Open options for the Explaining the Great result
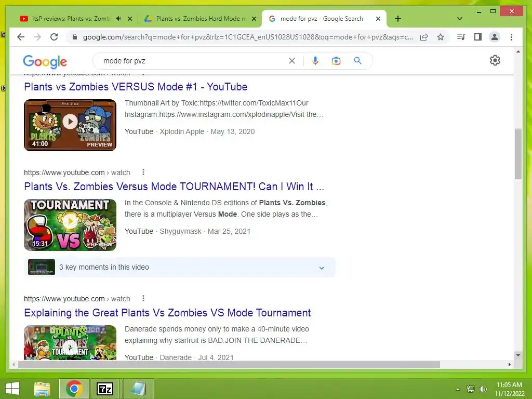532x399 pixels. click(x=143, y=299)
